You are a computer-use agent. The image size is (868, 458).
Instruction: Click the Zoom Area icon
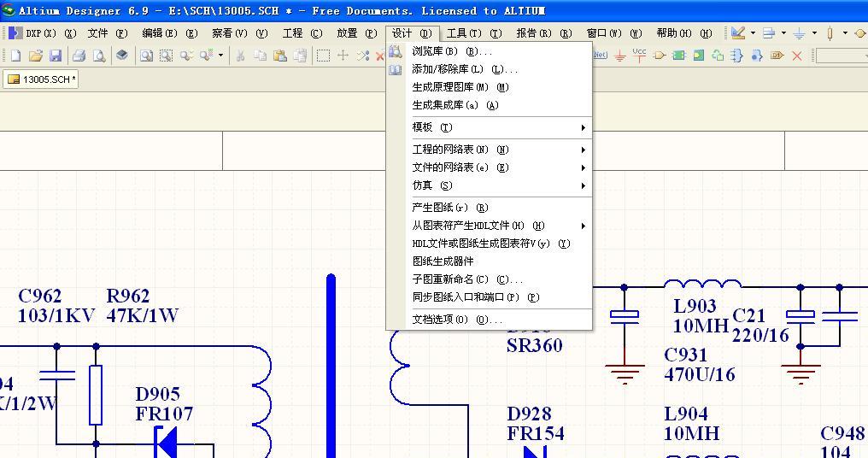[166, 56]
